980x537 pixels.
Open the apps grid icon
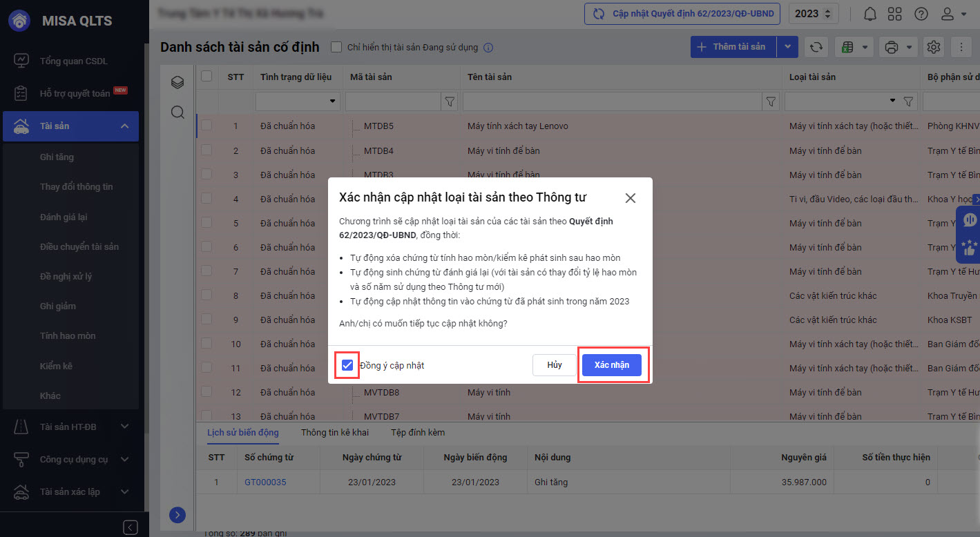pos(895,14)
